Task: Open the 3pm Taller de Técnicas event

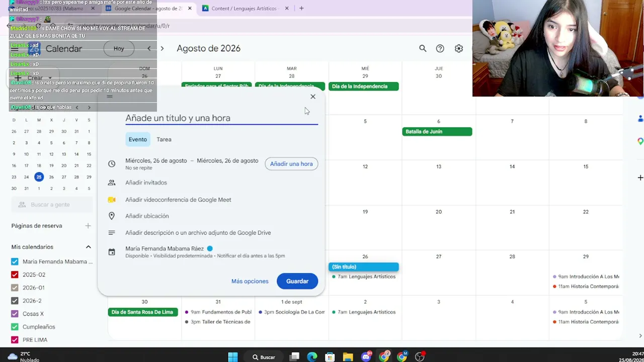Action: (x=218, y=322)
